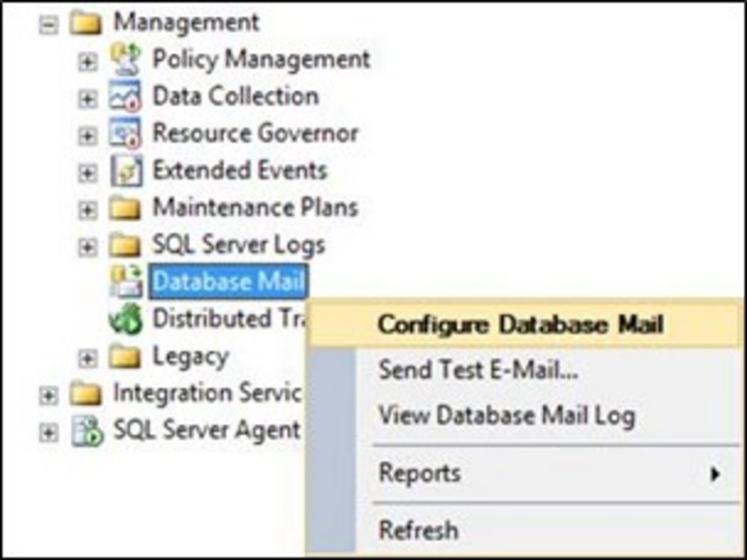Expand the Policy Management node

[87, 61]
